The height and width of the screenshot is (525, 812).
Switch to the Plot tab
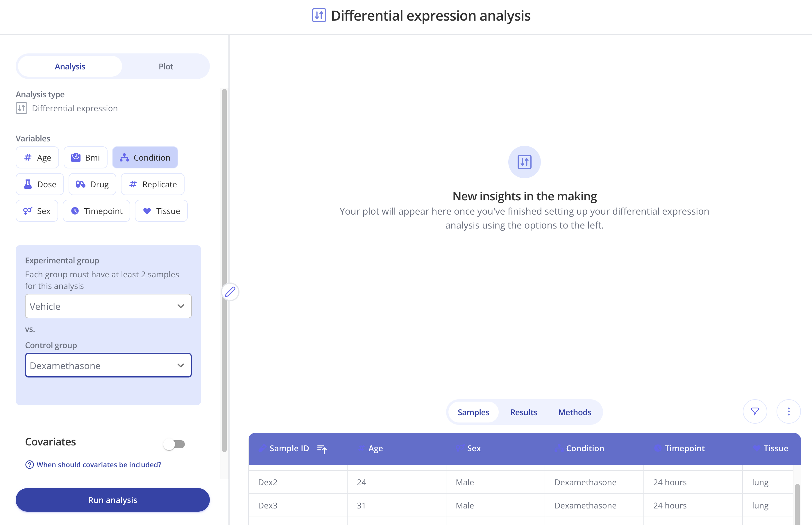click(x=166, y=66)
